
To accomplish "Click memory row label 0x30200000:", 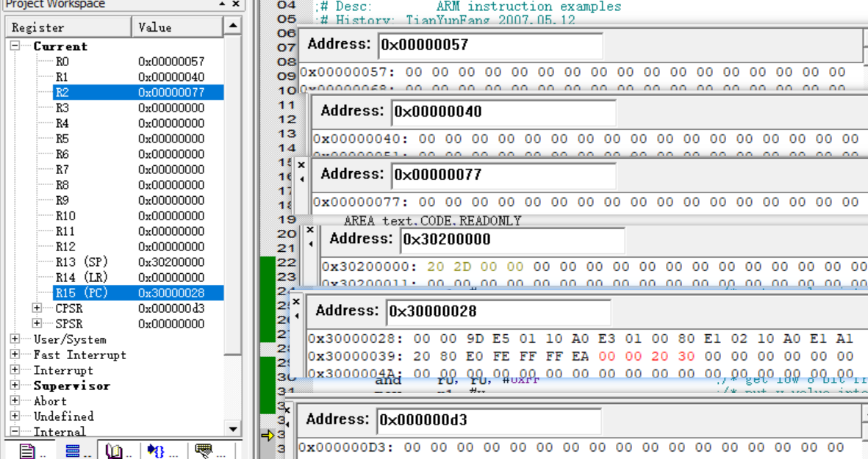I will pyautogui.click(x=369, y=267).
